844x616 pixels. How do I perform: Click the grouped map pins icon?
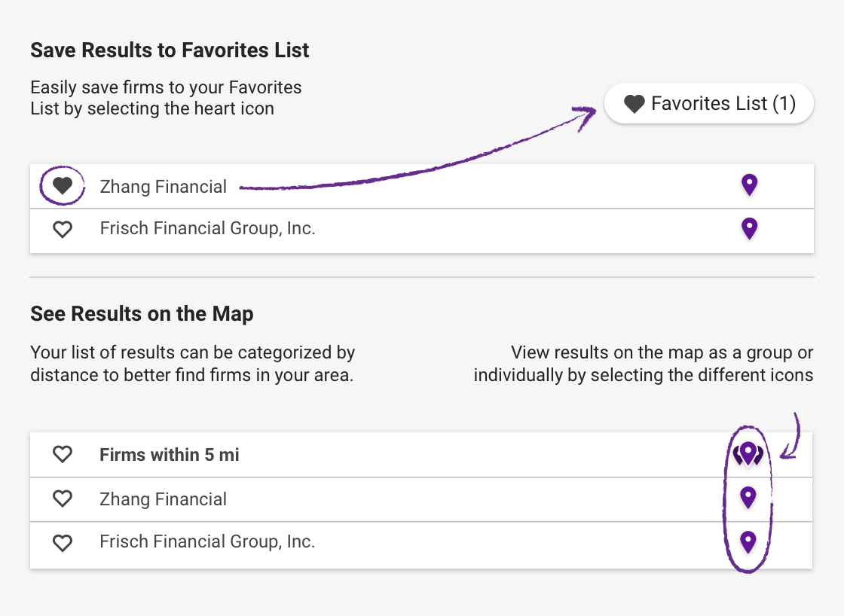click(748, 454)
